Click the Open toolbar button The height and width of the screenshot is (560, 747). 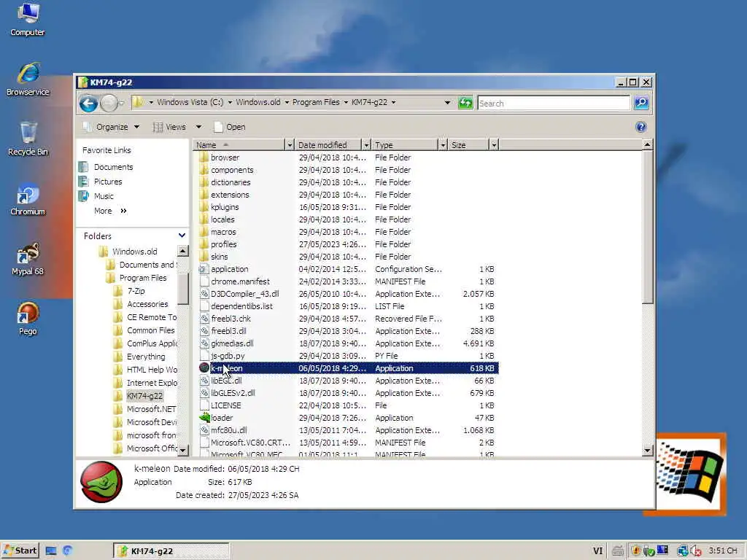(230, 127)
